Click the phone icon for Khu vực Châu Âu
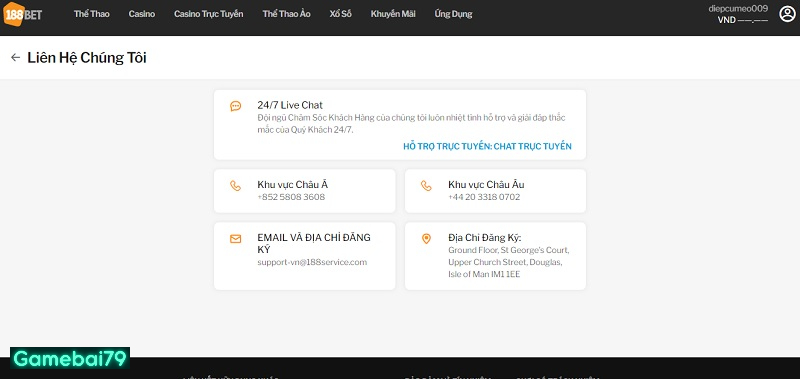The width and height of the screenshot is (800, 379). tap(426, 185)
